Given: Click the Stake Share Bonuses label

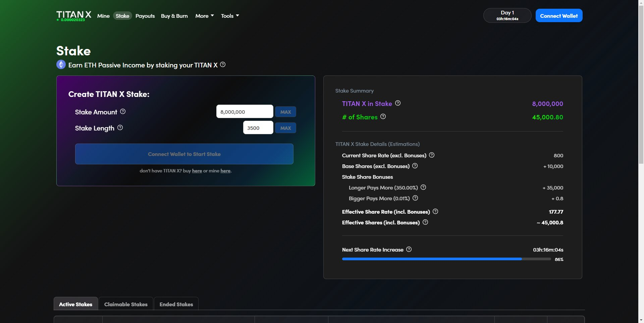Looking at the screenshot, I should pyautogui.click(x=367, y=177).
